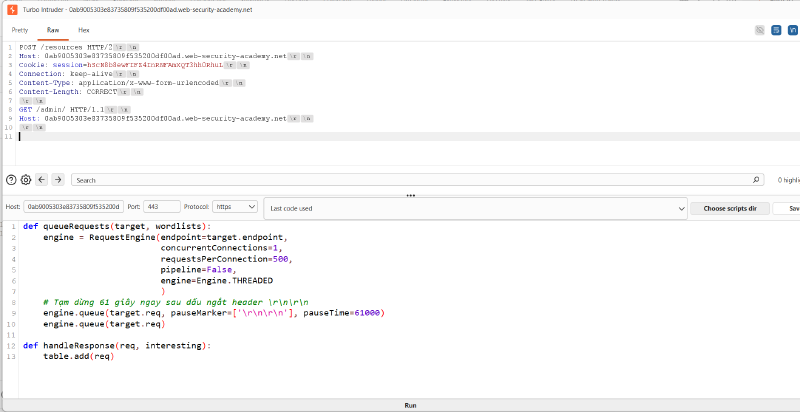This screenshot has height=412, width=800.
Task: Click the 'POST /resources HTTP/2' request line
Action: tap(65, 47)
